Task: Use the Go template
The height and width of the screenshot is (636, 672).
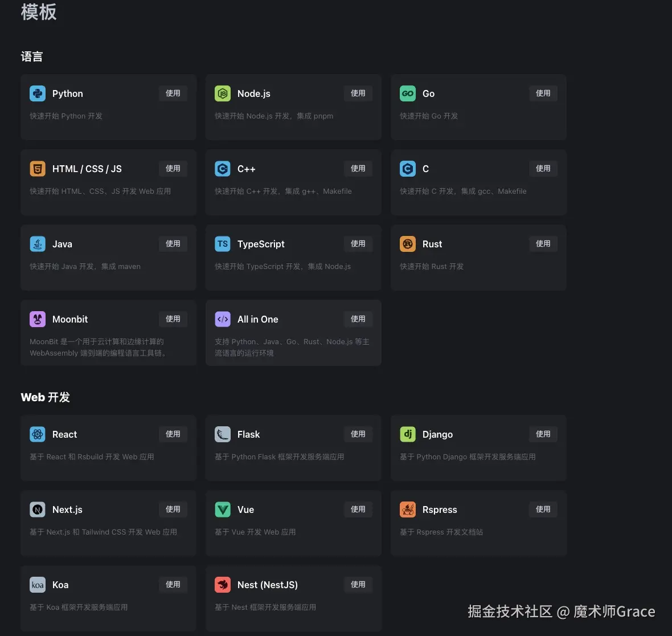Action: pyautogui.click(x=543, y=93)
